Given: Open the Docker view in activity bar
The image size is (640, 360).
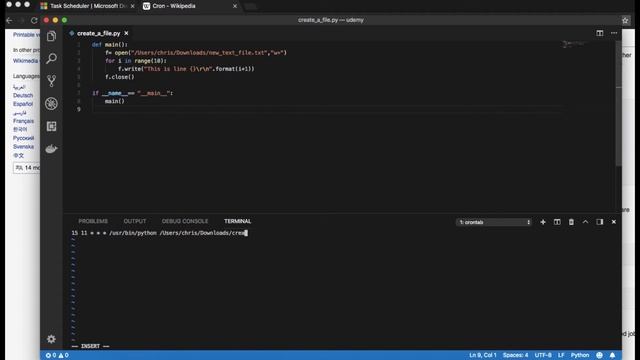Looking at the screenshot, I should [x=51, y=149].
